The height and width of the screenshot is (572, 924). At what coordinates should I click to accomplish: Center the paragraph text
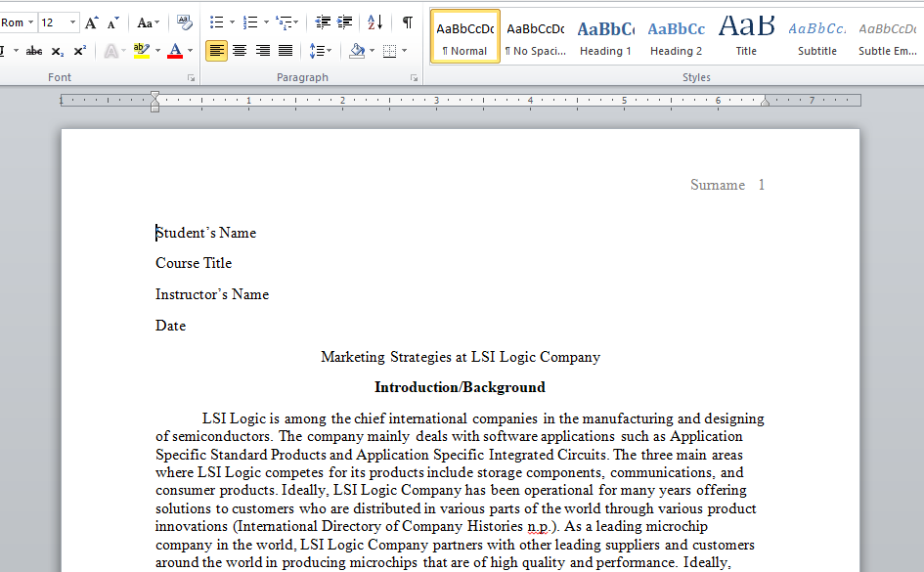pyautogui.click(x=240, y=51)
